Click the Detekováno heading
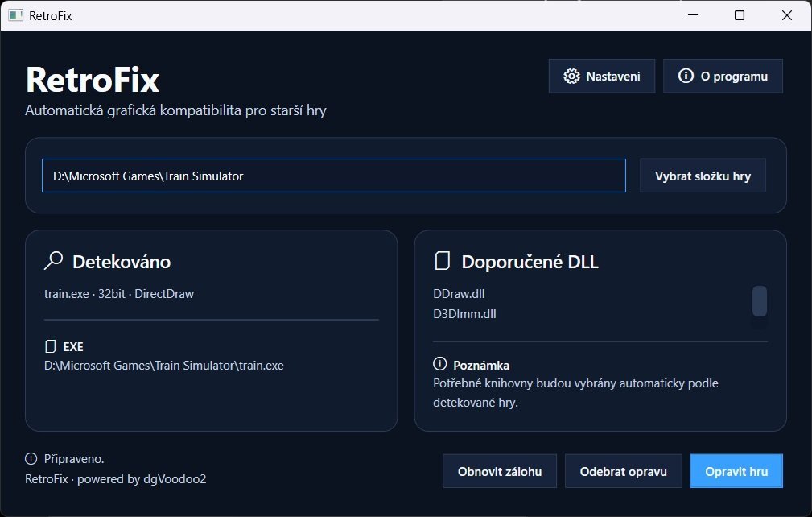The height and width of the screenshot is (517, 812). pos(122,262)
